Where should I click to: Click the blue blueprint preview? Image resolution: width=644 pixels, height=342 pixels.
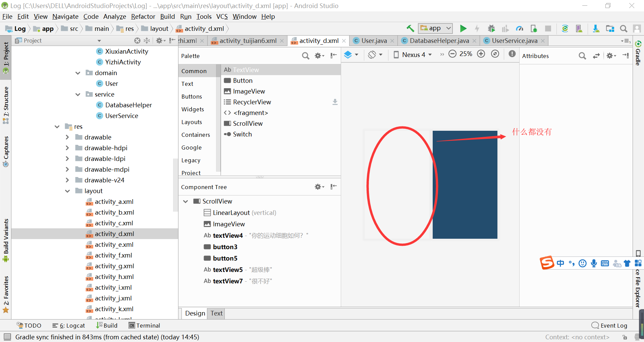click(x=465, y=185)
